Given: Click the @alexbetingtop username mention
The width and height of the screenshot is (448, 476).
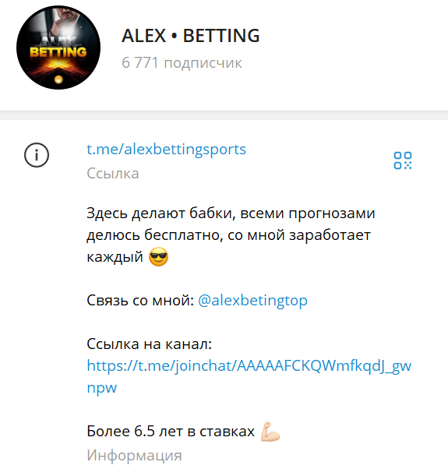Looking at the screenshot, I should tap(252, 301).
